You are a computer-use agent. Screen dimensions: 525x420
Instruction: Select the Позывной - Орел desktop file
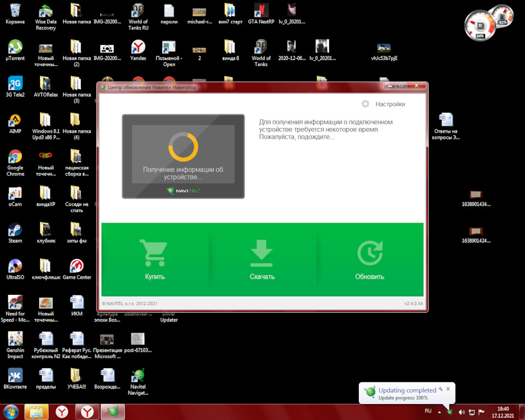coord(169,54)
